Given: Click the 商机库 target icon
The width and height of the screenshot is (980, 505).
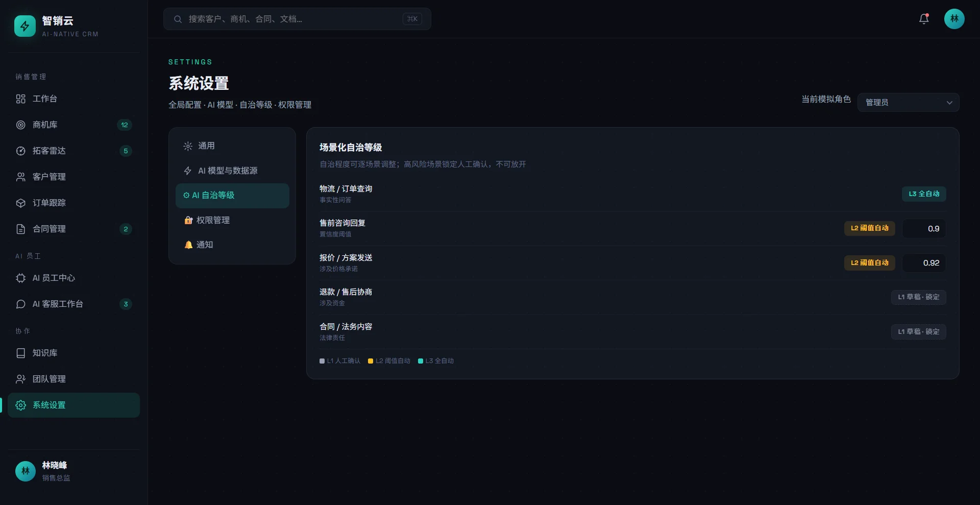Looking at the screenshot, I should 20,125.
